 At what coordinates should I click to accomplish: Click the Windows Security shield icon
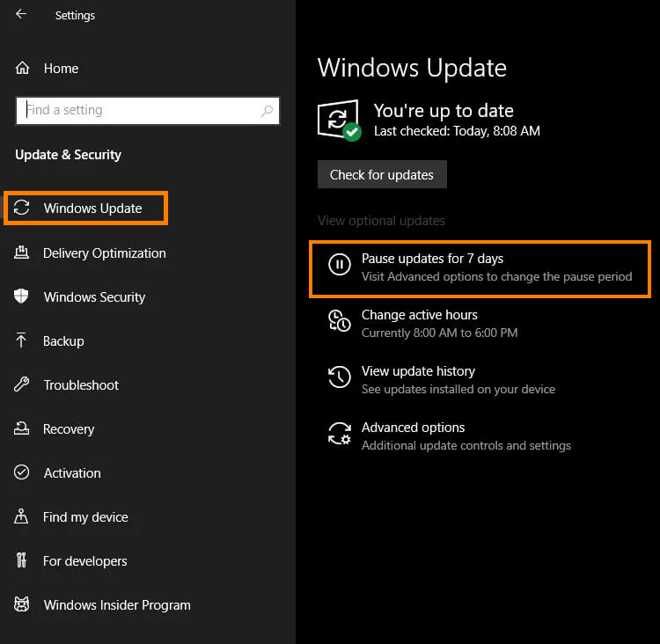(21, 296)
